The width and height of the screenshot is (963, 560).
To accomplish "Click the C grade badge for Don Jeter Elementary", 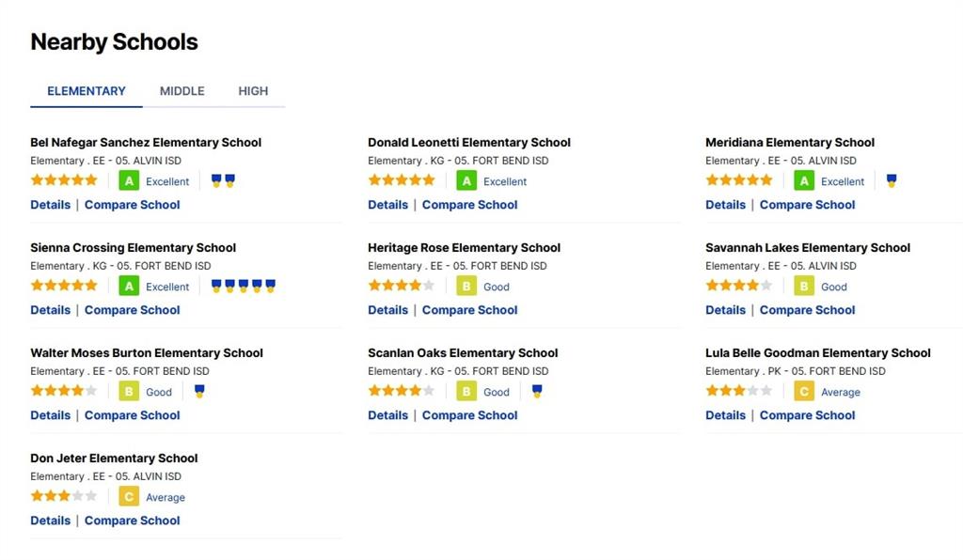I will pos(129,497).
